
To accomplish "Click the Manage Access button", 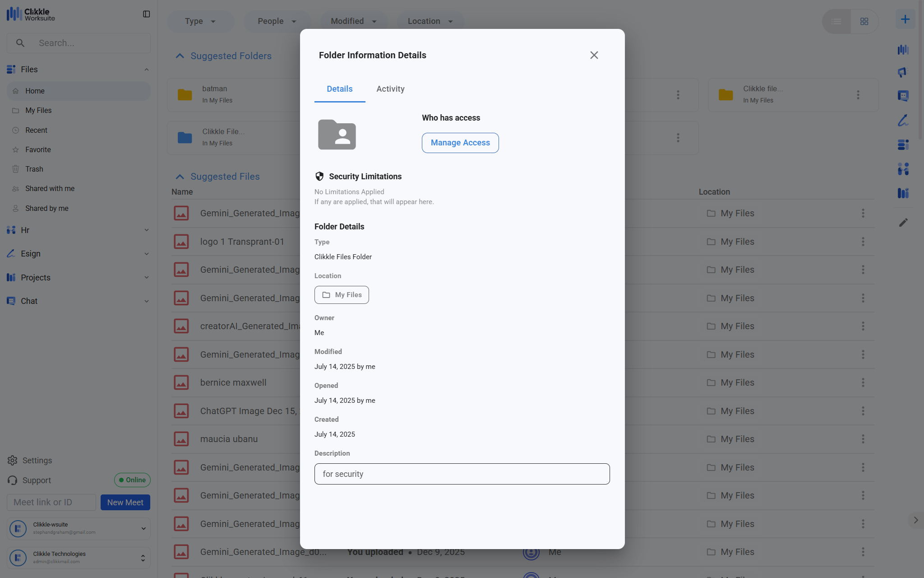I will click(460, 143).
